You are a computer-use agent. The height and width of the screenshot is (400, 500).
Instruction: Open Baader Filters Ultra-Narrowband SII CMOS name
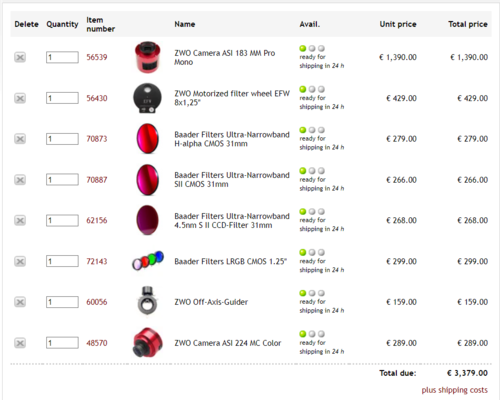232,180
